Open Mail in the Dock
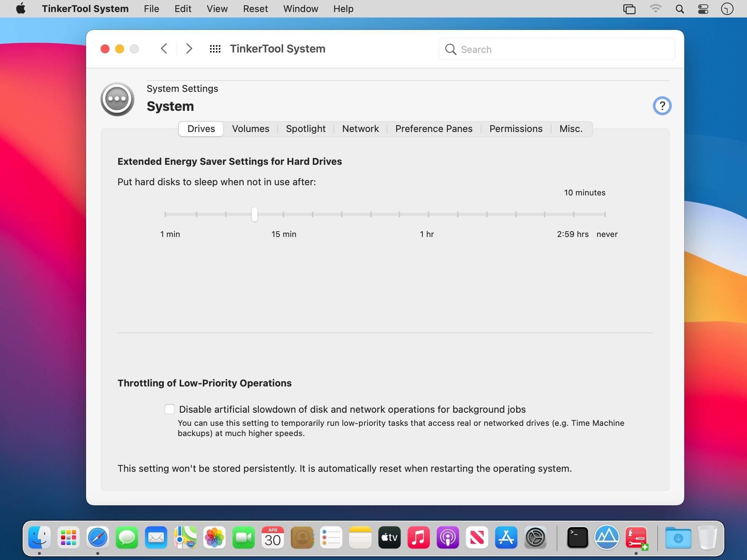 coord(156,537)
